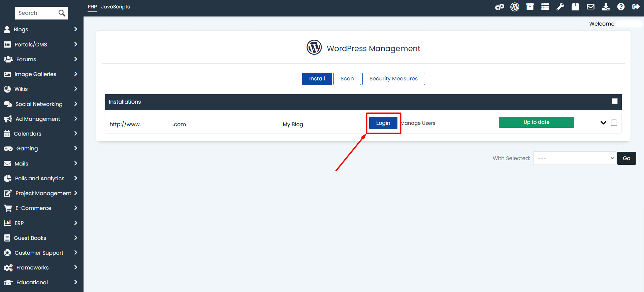Click the Forums people icon
This screenshot has height=292, width=644.
click(8, 59)
